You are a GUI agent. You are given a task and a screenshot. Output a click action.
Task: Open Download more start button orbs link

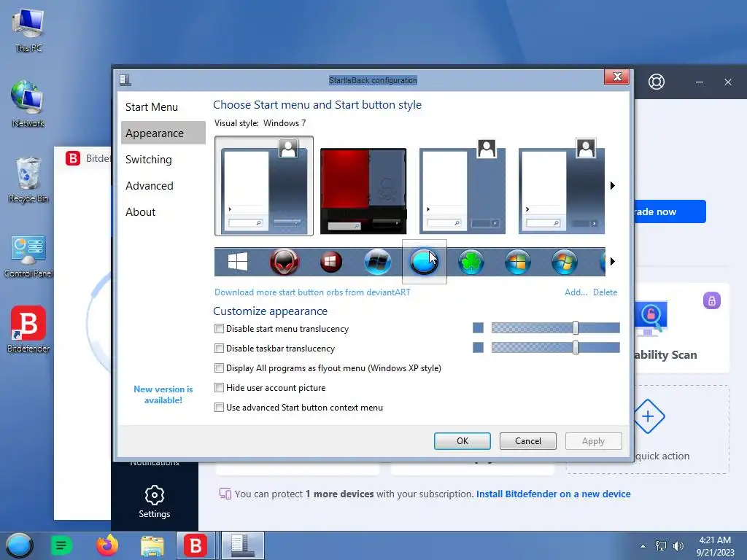(312, 292)
